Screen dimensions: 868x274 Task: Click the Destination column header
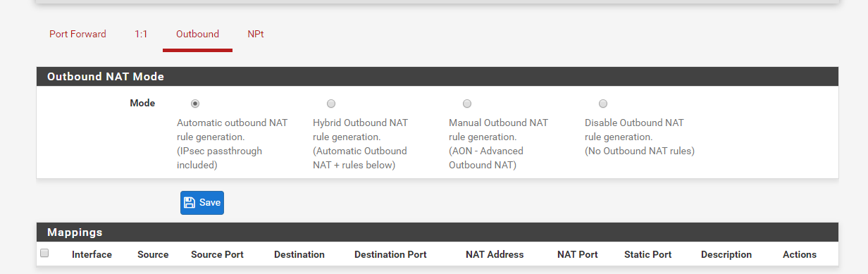coord(299,254)
